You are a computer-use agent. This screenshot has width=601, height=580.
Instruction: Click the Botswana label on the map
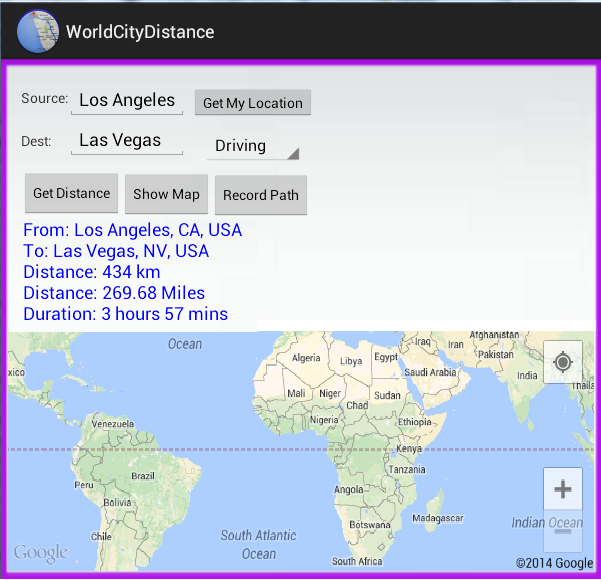coord(369,525)
